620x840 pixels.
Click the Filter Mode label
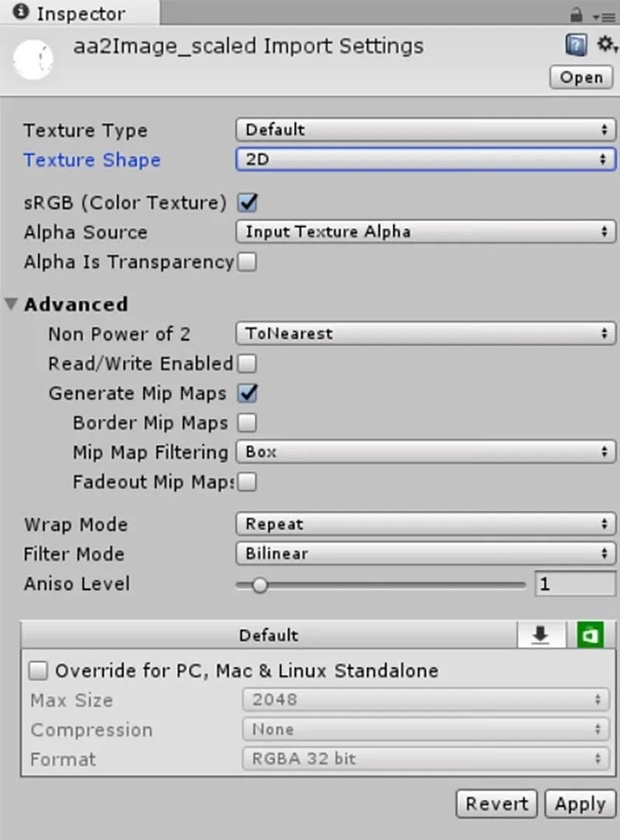pyautogui.click(x=74, y=553)
